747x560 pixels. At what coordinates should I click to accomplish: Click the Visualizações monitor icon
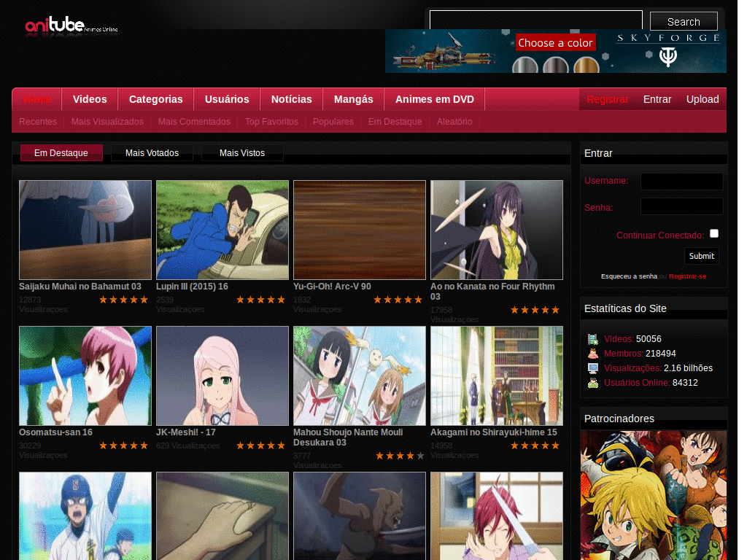point(592,368)
